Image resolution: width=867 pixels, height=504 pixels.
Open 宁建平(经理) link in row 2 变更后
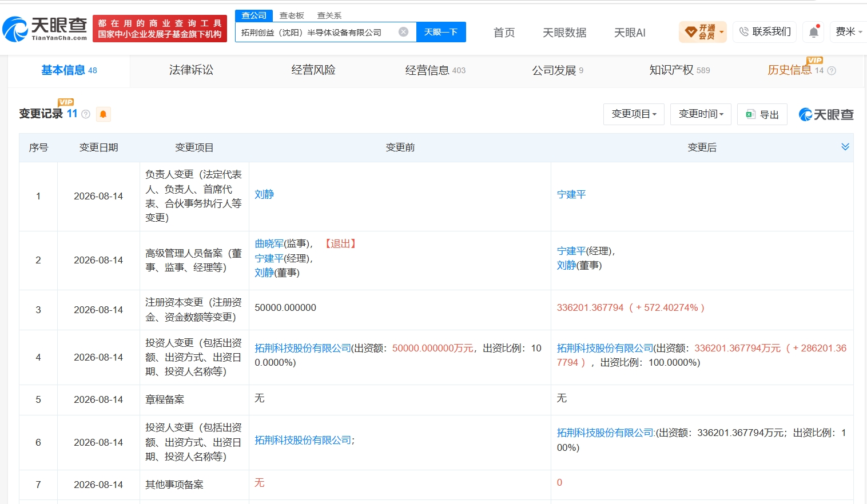[x=571, y=251]
